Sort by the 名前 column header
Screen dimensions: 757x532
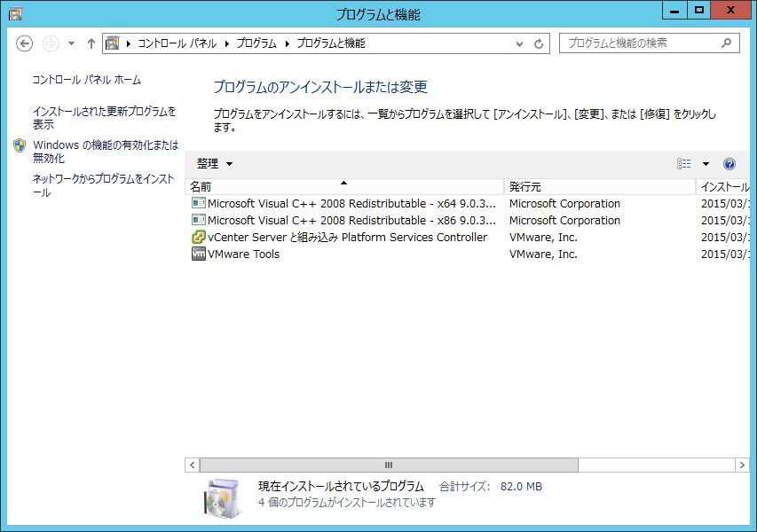pyautogui.click(x=344, y=187)
